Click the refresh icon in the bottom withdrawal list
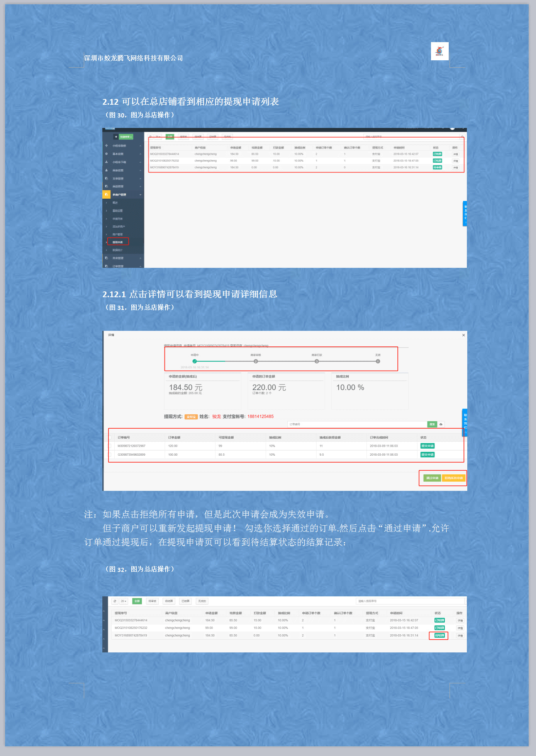The width and height of the screenshot is (536, 756). [x=115, y=601]
